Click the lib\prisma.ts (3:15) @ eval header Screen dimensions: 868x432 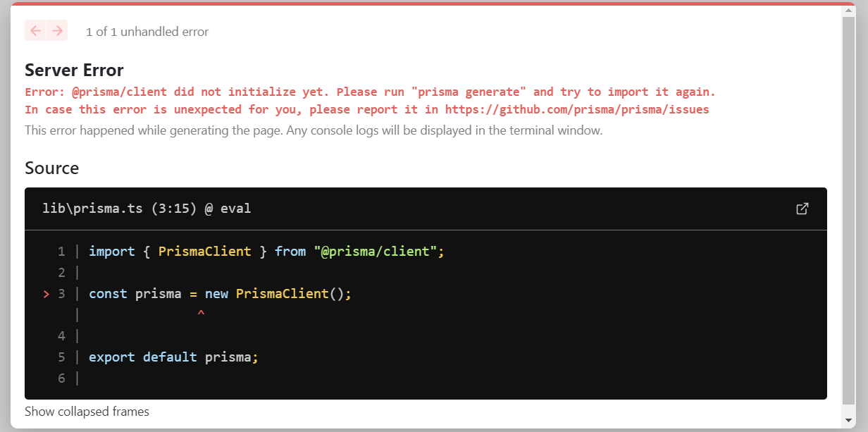tap(147, 209)
